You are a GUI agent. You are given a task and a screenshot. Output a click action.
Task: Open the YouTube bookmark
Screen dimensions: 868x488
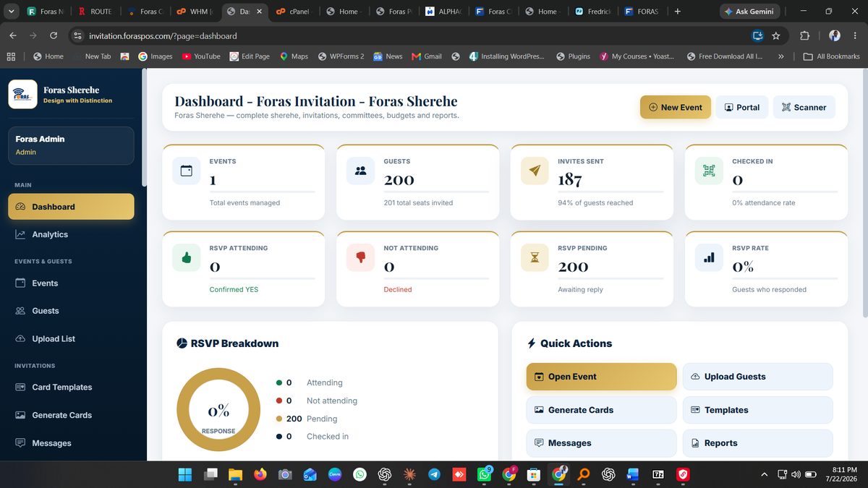coord(201,56)
